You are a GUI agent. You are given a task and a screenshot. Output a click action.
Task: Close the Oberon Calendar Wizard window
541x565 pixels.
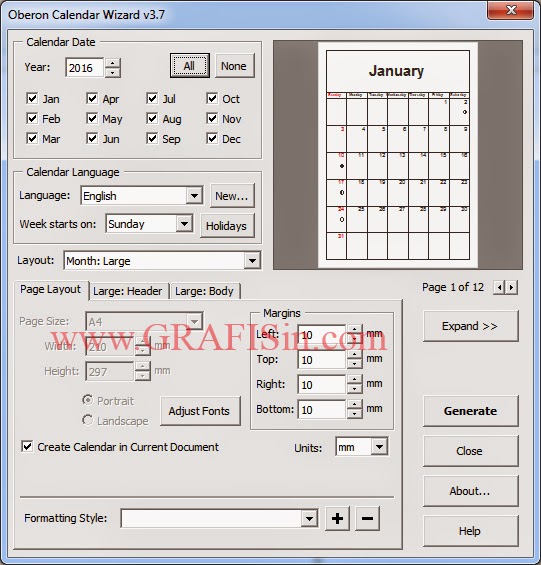510,10
